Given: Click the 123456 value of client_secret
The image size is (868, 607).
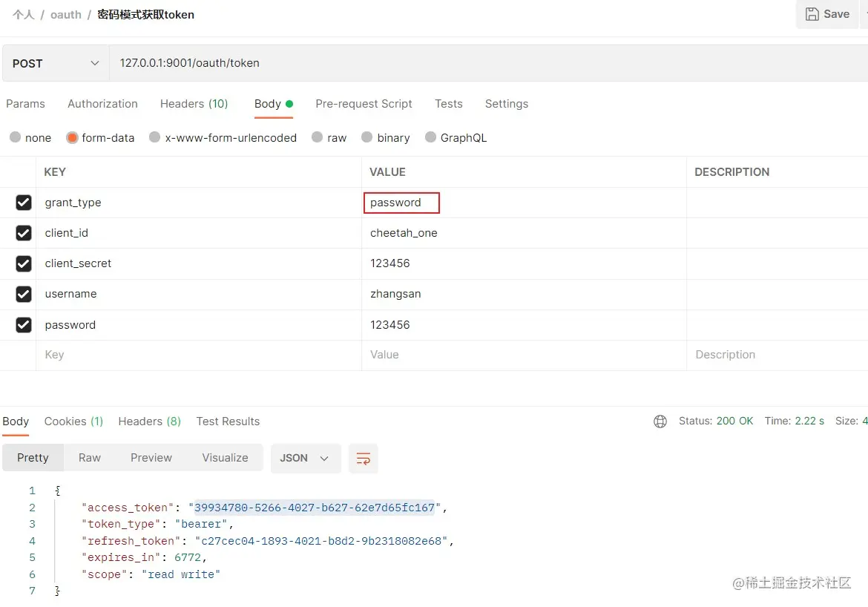Looking at the screenshot, I should coord(524,263).
